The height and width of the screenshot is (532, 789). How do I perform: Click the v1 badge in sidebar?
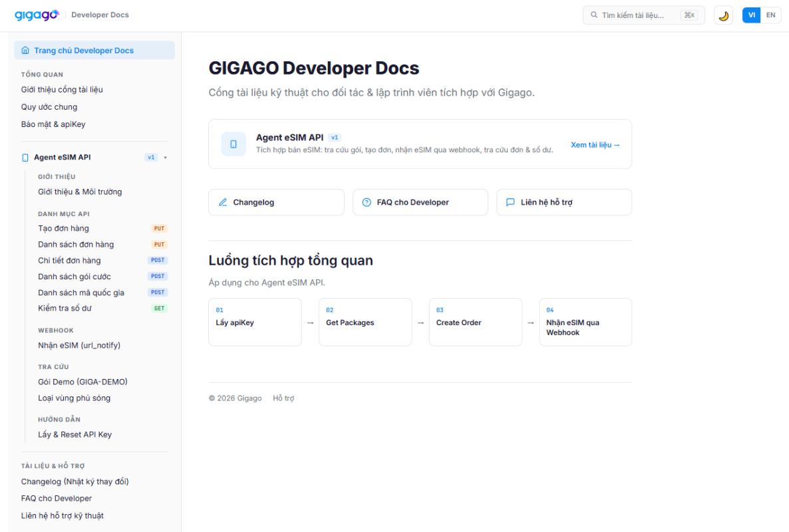point(151,158)
